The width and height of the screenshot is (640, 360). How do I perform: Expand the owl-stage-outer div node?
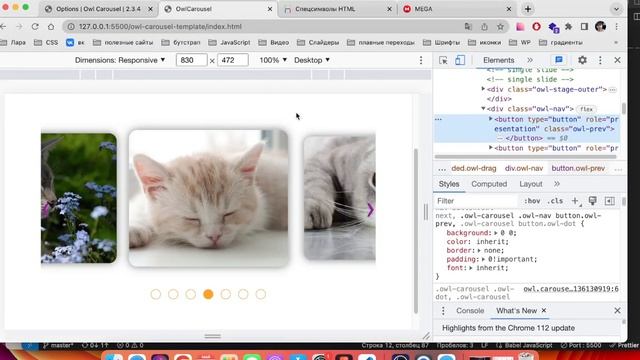[483, 89]
